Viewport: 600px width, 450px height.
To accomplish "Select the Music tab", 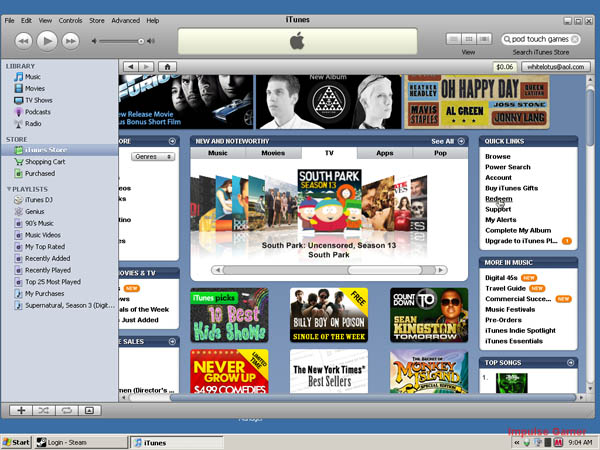I will (218, 153).
